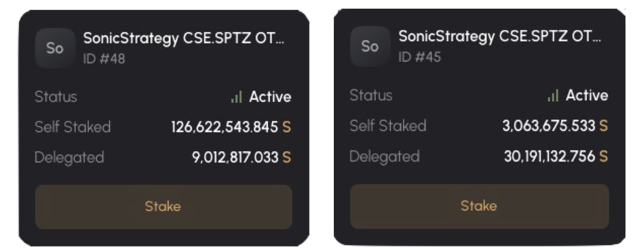Click the S token symbol beside 126,622,543.845
This screenshot has height=248, width=644.
pyautogui.click(x=287, y=127)
